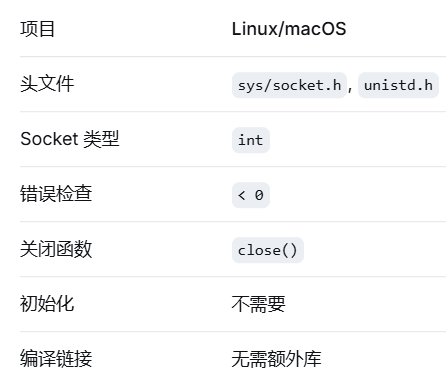Select the 错误检查 row label
The width and height of the screenshot is (446, 378).
56,194
